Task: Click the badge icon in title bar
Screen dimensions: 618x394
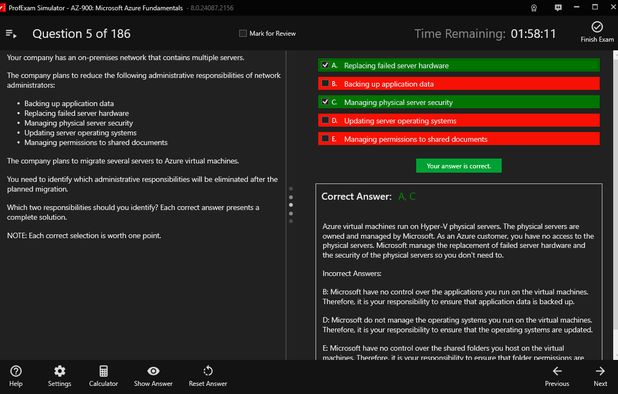Action: click(534, 8)
